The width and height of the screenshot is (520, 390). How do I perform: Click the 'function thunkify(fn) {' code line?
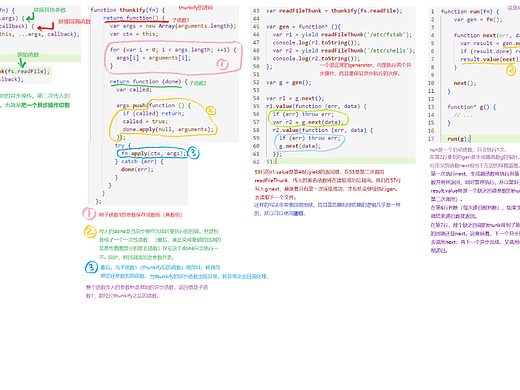tap(128, 10)
